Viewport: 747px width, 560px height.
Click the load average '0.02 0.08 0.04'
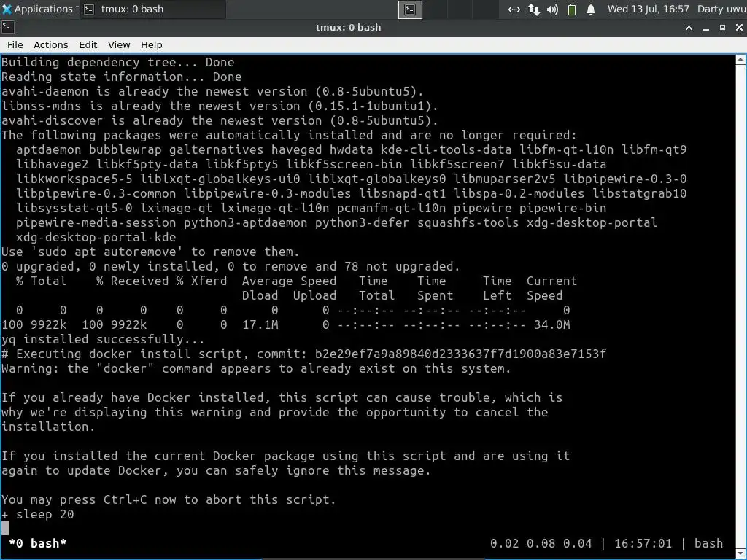pos(541,543)
